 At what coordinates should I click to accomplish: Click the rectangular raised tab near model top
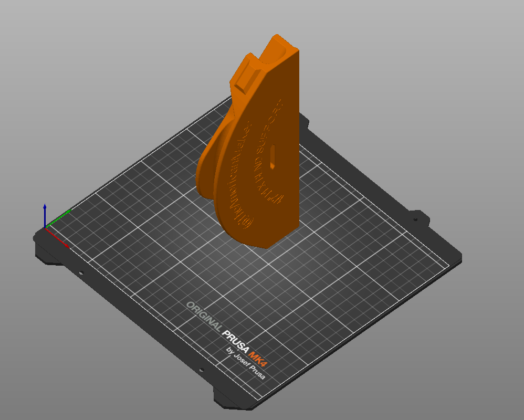(x=245, y=82)
